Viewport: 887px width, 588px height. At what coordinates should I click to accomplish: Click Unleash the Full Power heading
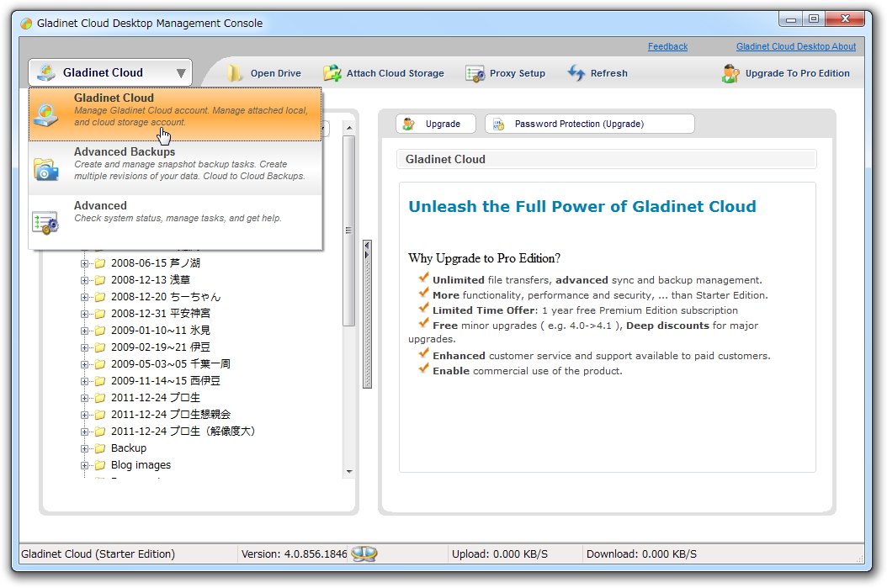pos(582,206)
